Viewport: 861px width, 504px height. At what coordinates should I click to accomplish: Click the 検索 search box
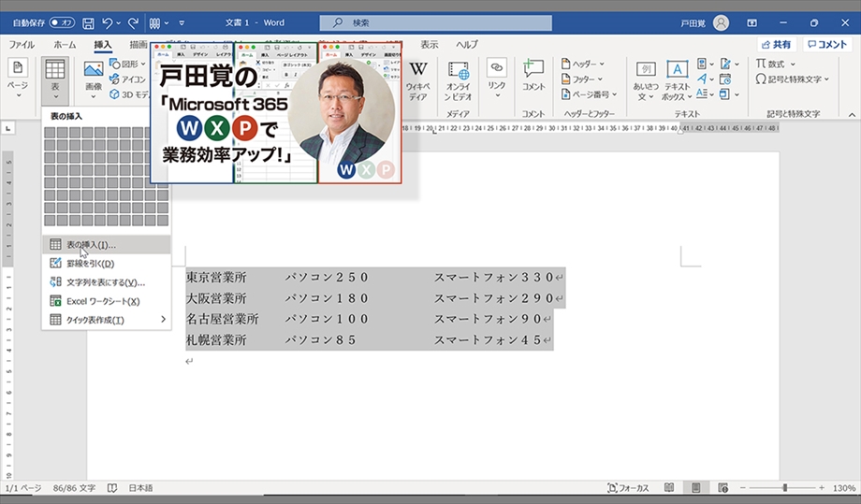pos(435,23)
